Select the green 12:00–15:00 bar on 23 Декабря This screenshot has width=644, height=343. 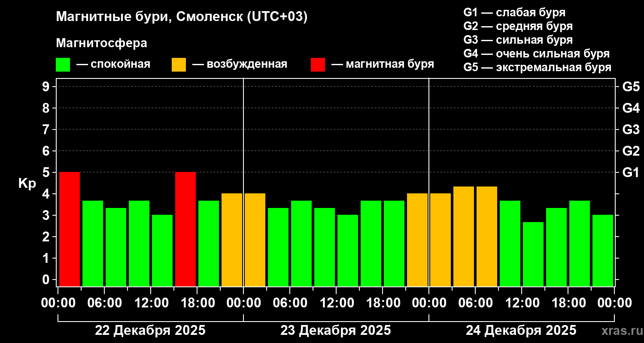coord(348,250)
